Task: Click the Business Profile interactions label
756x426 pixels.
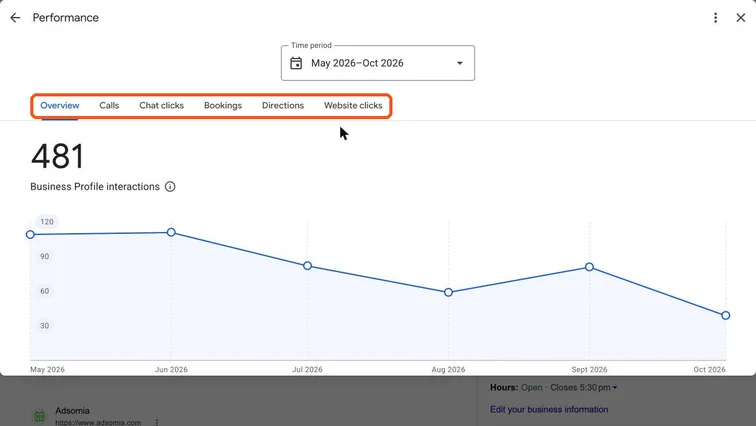Action: click(95, 186)
